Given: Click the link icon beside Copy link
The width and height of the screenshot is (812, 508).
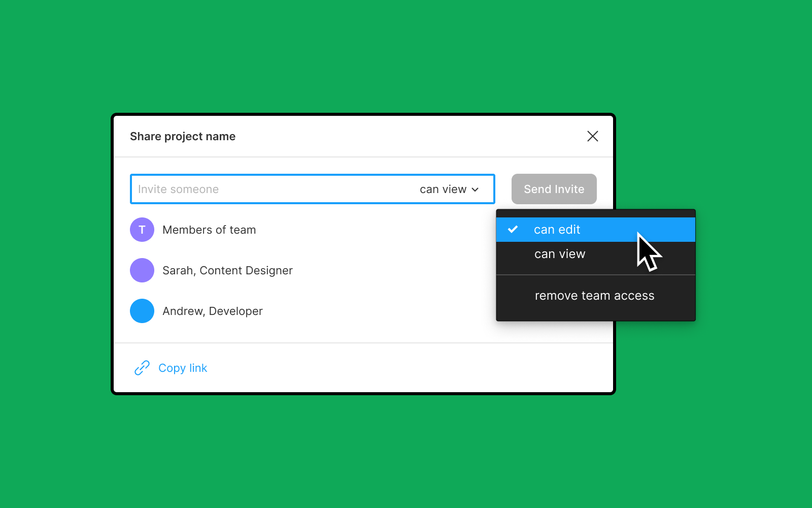Looking at the screenshot, I should (141, 367).
